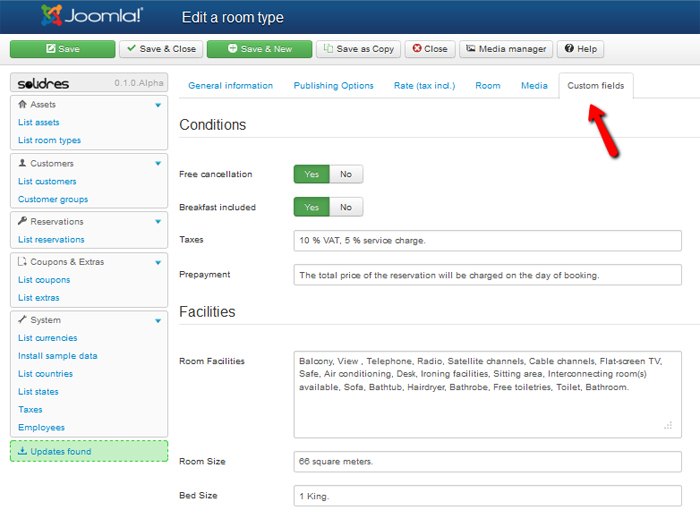Toggle the System section chevron

(158, 321)
